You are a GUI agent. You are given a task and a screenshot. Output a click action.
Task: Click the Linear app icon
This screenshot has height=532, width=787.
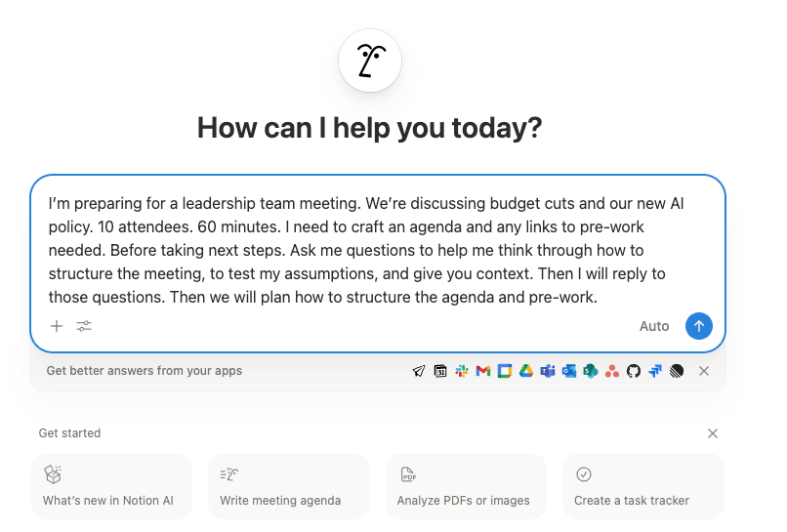[677, 371]
